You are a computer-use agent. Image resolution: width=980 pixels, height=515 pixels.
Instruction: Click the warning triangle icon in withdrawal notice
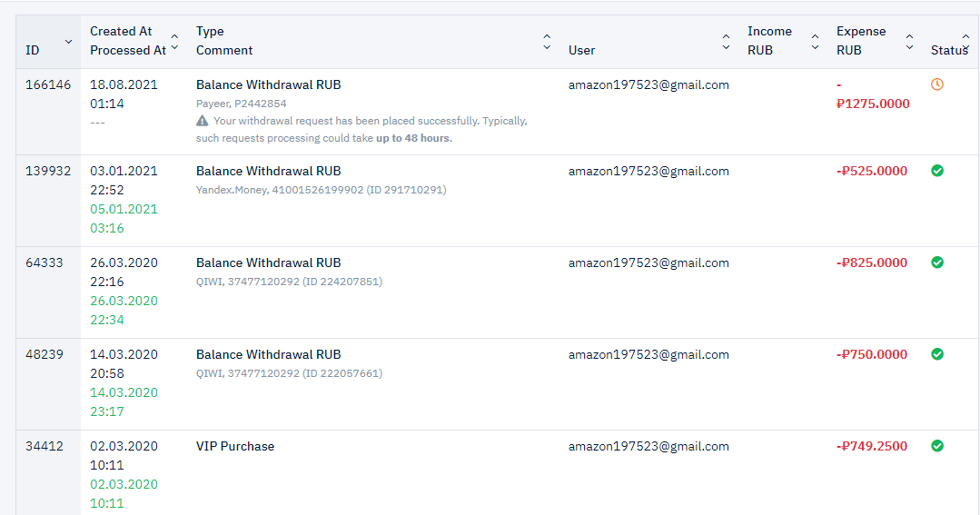(202, 121)
